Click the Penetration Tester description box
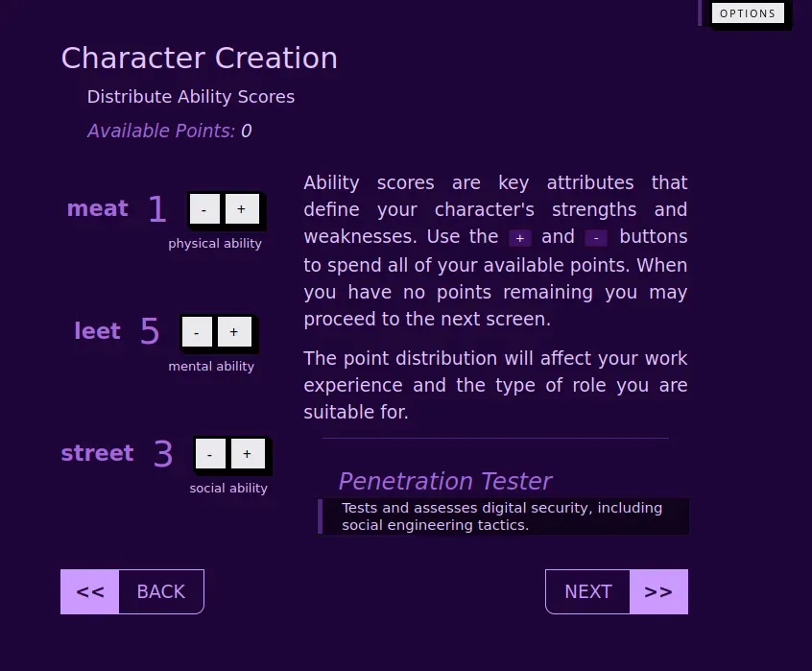Viewport: 812px width, 671px height. coord(504,516)
